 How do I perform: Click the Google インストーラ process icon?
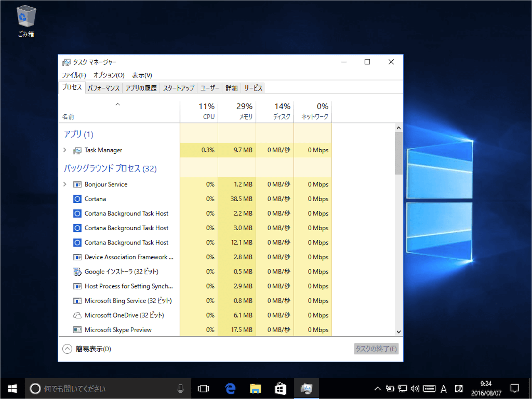click(77, 271)
